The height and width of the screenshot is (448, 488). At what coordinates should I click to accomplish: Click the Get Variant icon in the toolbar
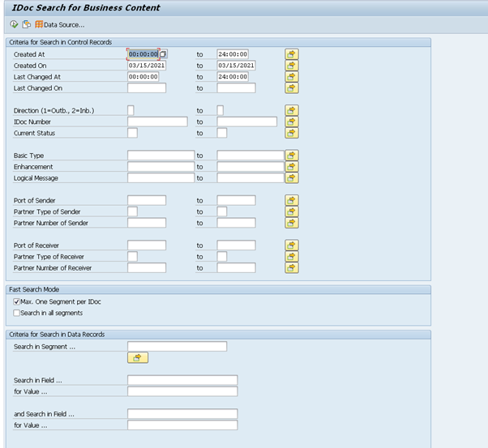pos(26,24)
